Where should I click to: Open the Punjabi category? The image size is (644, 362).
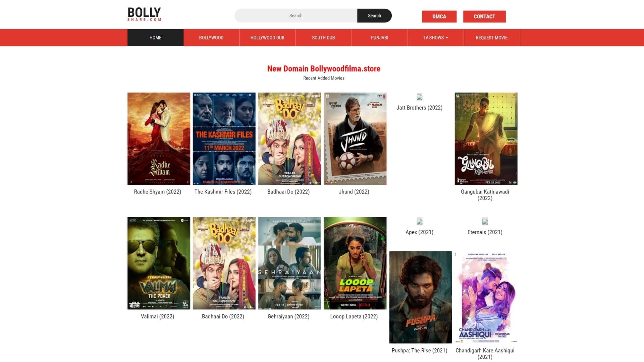point(379,38)
